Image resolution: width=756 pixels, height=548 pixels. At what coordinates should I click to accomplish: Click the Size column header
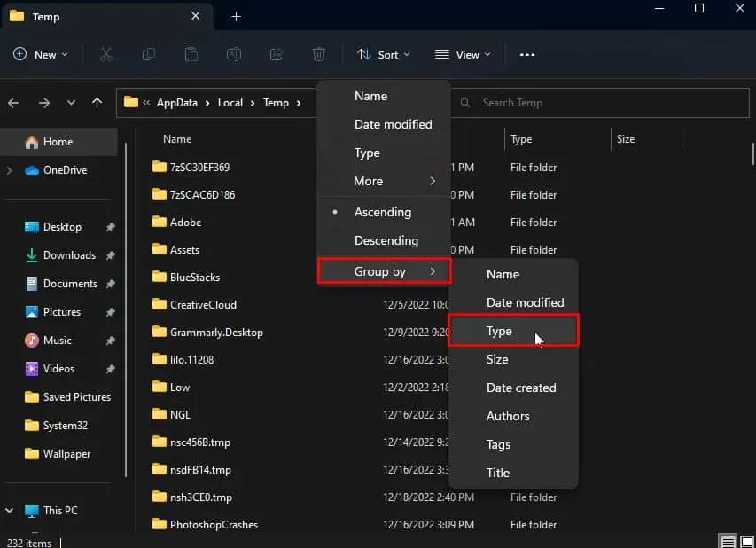pos(626,139)
